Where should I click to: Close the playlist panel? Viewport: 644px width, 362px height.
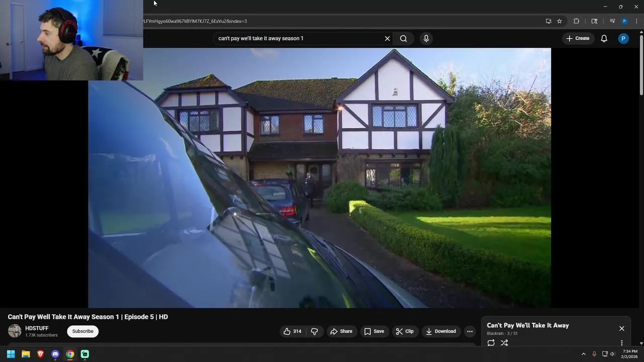click(622, 328)
